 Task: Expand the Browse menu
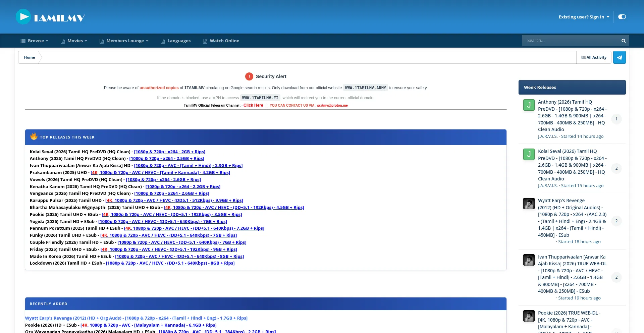coord(35,41)
